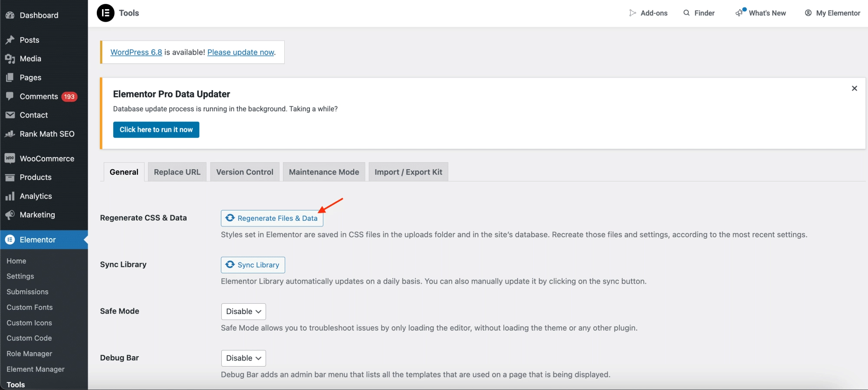The width and height of the screenshot is (868, 390).
Task: Click the 'Click here to run it now' button
Action: click(156, 130)
